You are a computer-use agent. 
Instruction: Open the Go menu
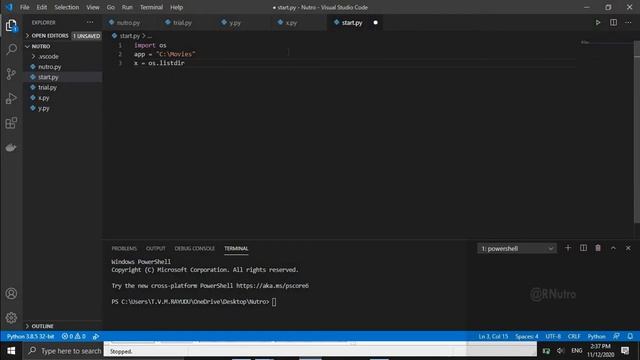tap(111, 7)
